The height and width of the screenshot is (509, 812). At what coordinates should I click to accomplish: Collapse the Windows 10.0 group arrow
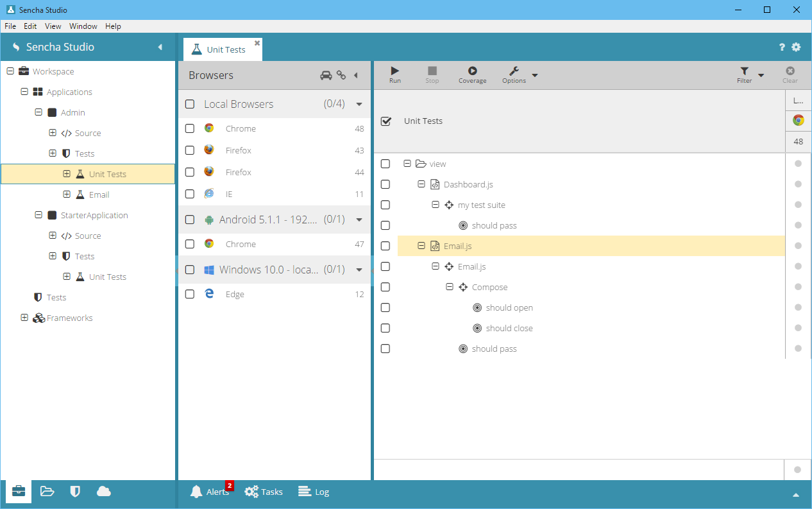(359, 270)
